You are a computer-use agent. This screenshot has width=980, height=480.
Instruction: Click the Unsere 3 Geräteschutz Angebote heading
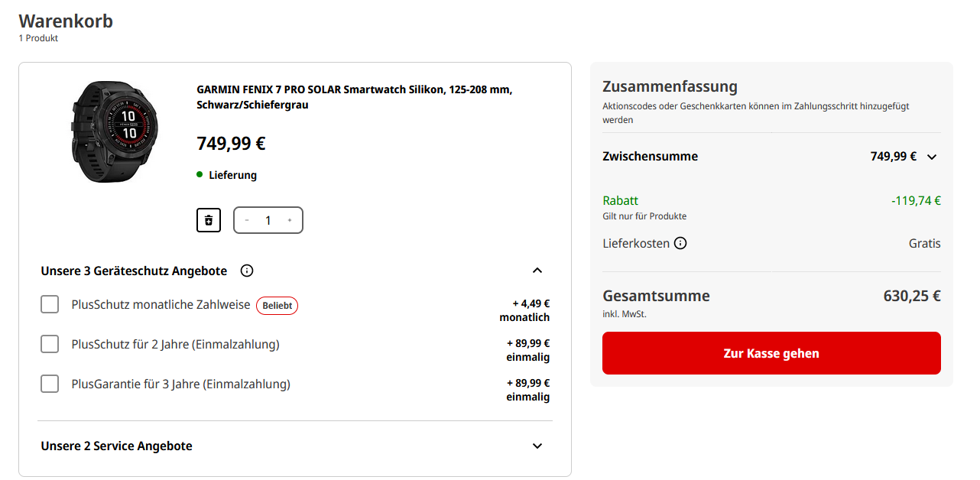click(x=134, y=271)
